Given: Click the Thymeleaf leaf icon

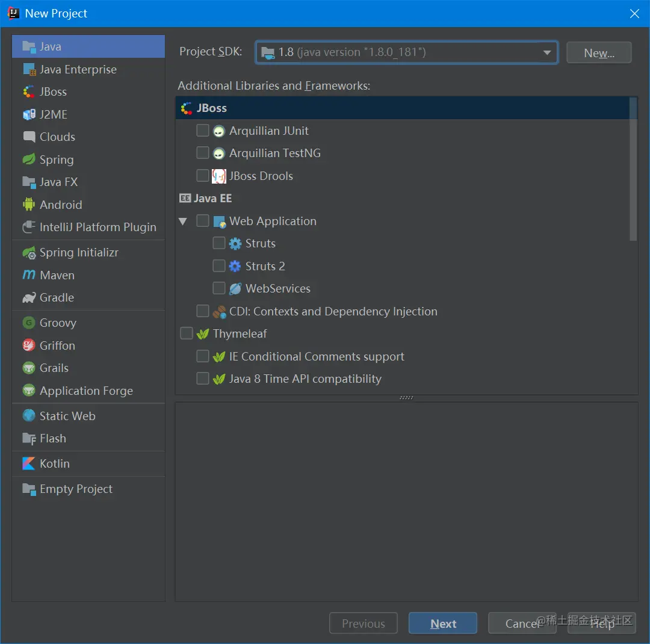Looking at the screenshot, I should [x=203, y=334].
